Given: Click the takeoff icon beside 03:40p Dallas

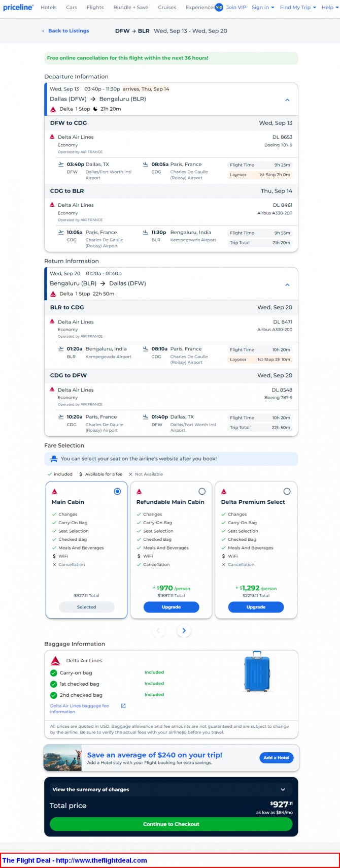Looking at the screenshot, I should 61,164.
